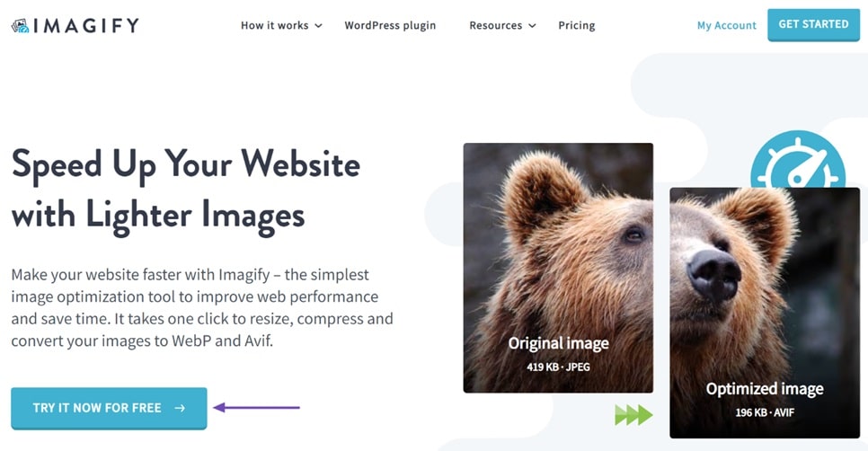Click TRY IT NOW FOR FREE button
This screenshot has width=868, height=451.
coord(109,409)
